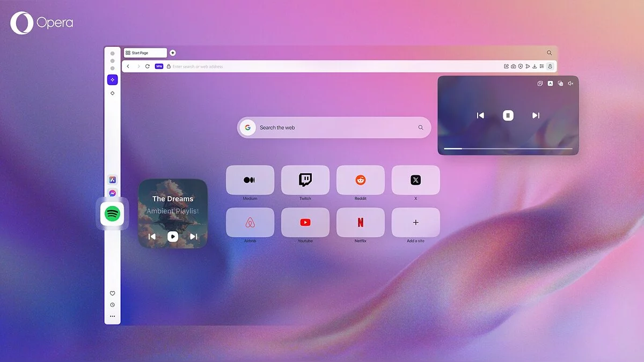644x362 pixels.
Task: Go forward with the forward arrow
Action: point(138,67)
